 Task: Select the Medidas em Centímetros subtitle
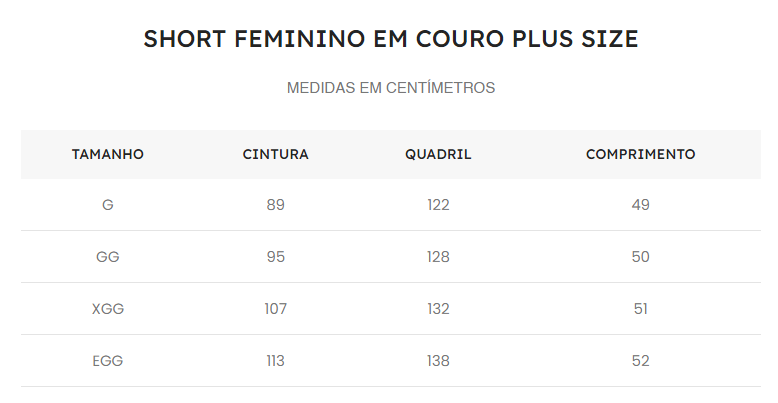pos(390,88)
